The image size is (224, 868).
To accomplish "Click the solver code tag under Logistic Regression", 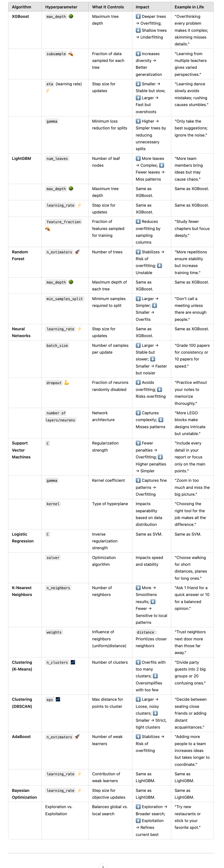I will pyautogui.click(x=53, y=558).
